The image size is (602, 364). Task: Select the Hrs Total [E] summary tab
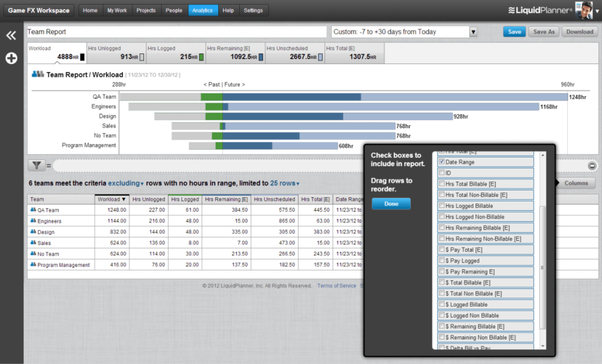(x=354, y=53)
